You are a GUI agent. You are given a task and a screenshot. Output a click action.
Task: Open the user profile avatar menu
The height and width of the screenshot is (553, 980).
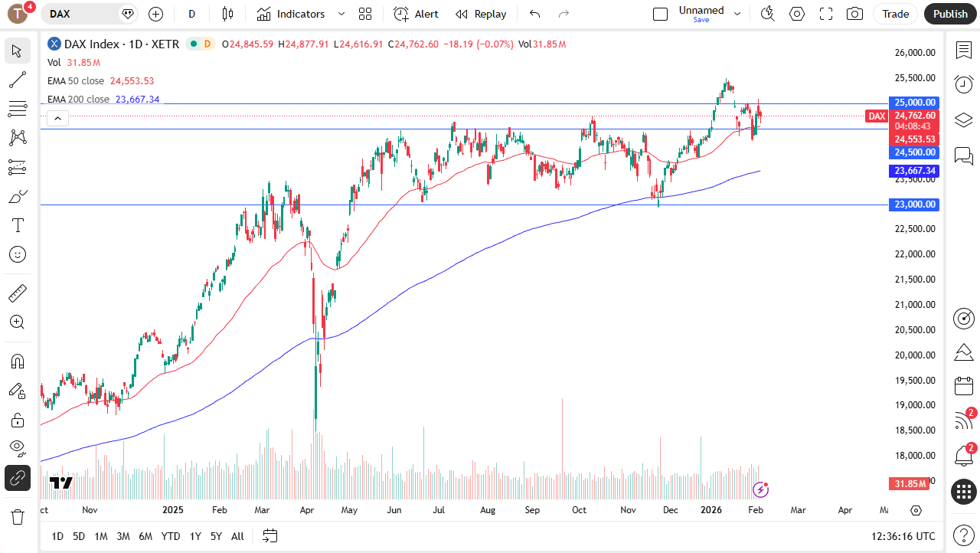tap(18, 14)
